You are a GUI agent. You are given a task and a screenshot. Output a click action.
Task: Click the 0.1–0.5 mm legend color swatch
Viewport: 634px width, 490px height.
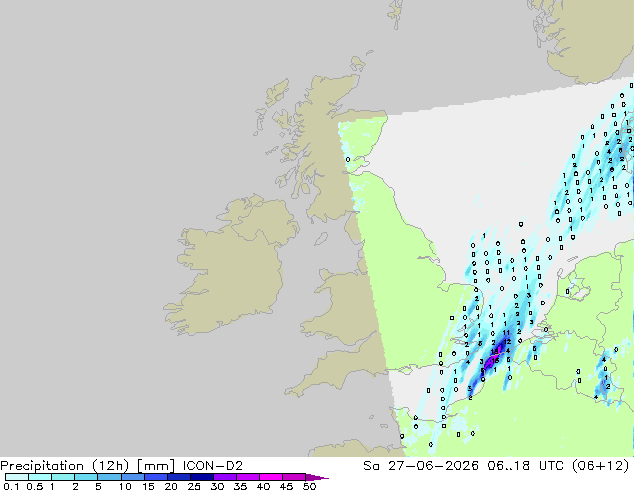pyautogui.click(x=17, y=477)
